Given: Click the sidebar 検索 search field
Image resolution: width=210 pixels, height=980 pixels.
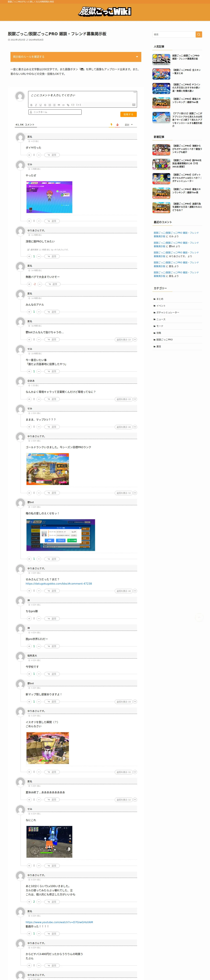Looking at the screenshot, I should pyautogui.click(x=174, y=34).
